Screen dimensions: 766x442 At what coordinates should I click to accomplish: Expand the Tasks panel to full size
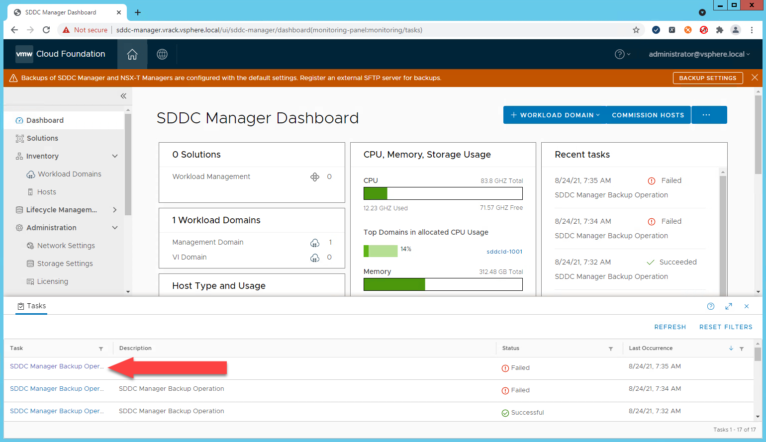click(x=728, y=306)
